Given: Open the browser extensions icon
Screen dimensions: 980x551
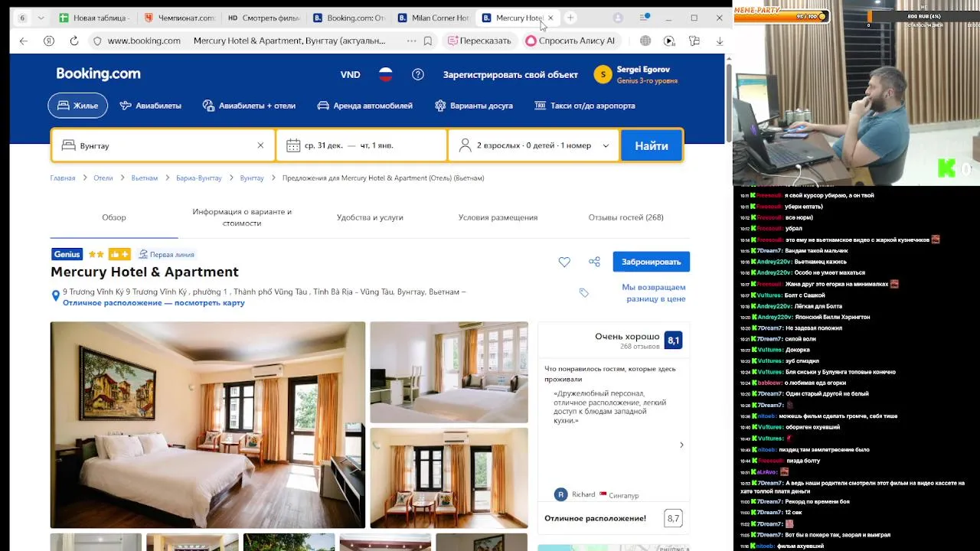Looking at the screenshot, I should (x=694, y=41).
